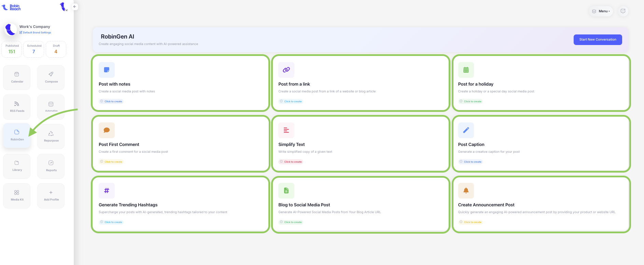Click the Work's Company name
644x265 pixels.
point(35,27)
